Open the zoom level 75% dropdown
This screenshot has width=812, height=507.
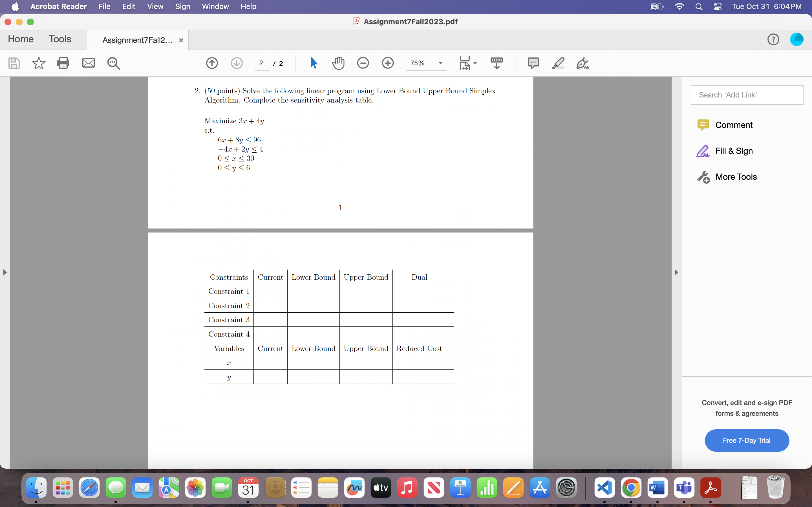[440, 63]
